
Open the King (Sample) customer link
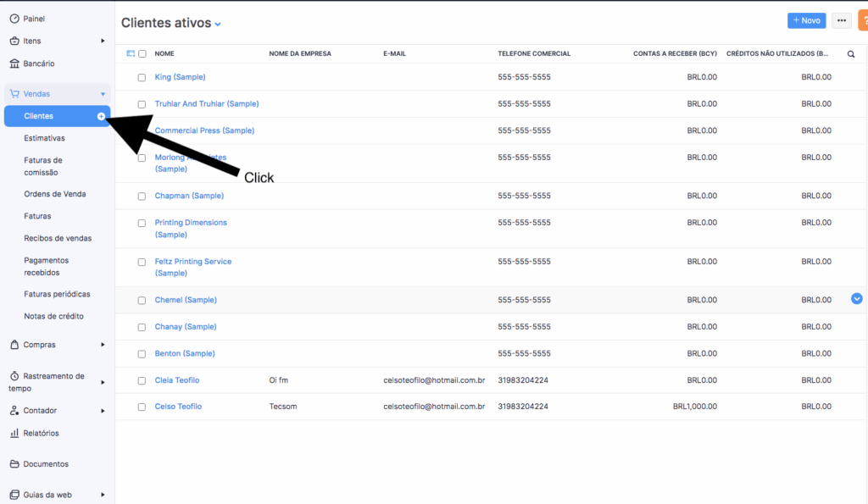coord(180,77)
